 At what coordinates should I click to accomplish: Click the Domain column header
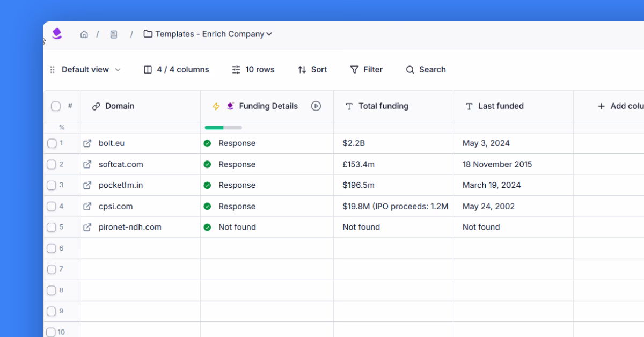tap(140, 106)
